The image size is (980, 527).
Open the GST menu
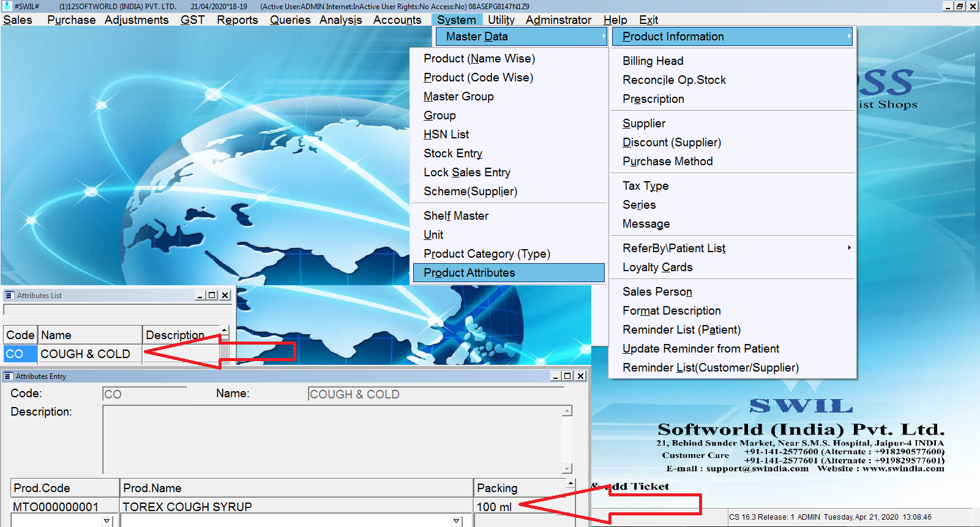192,20
